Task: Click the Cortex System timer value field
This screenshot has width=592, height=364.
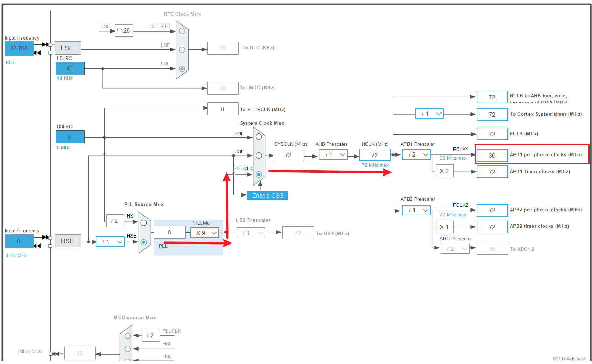Action: pos(492,114)
